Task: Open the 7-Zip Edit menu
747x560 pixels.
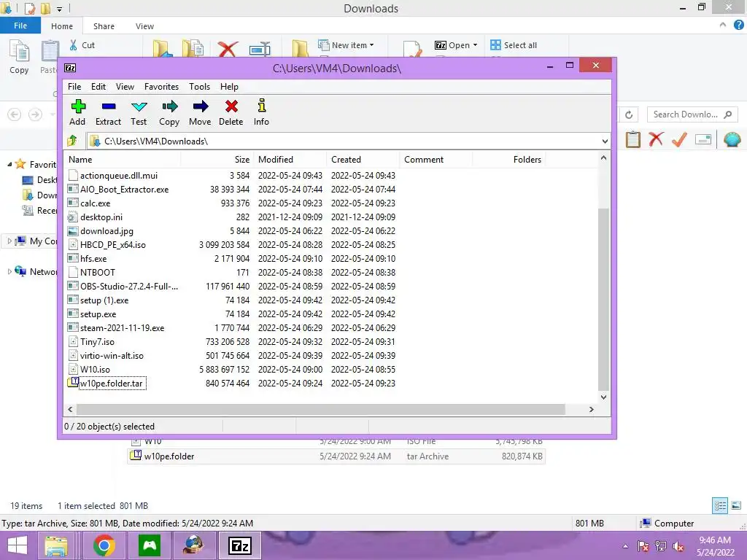Action: (98, 87)
